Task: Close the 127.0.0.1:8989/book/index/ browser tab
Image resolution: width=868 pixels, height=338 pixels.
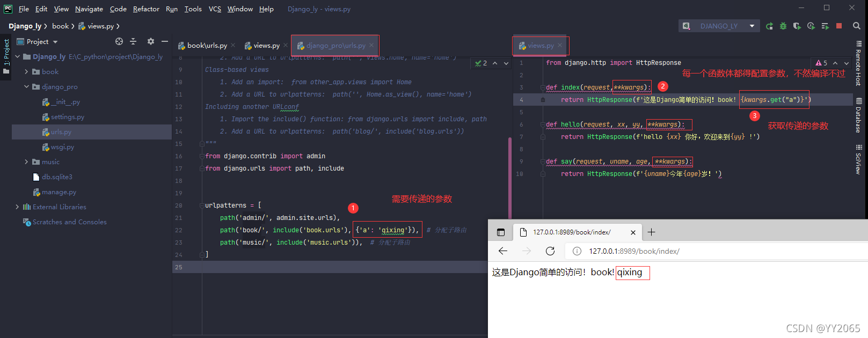Action: (x=633, y=232)
